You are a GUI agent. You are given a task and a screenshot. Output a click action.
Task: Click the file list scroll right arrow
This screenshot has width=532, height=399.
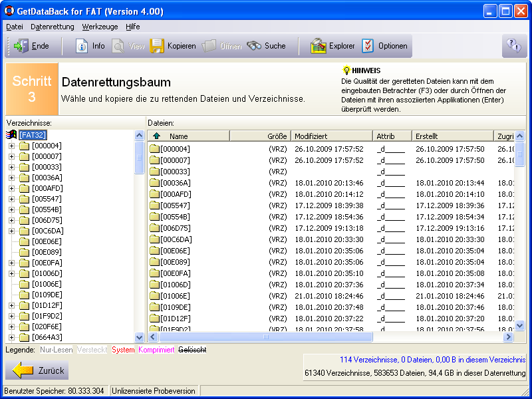508,337
